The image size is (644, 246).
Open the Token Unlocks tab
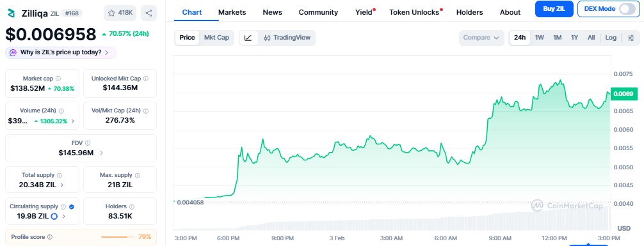tap(414, 12)
